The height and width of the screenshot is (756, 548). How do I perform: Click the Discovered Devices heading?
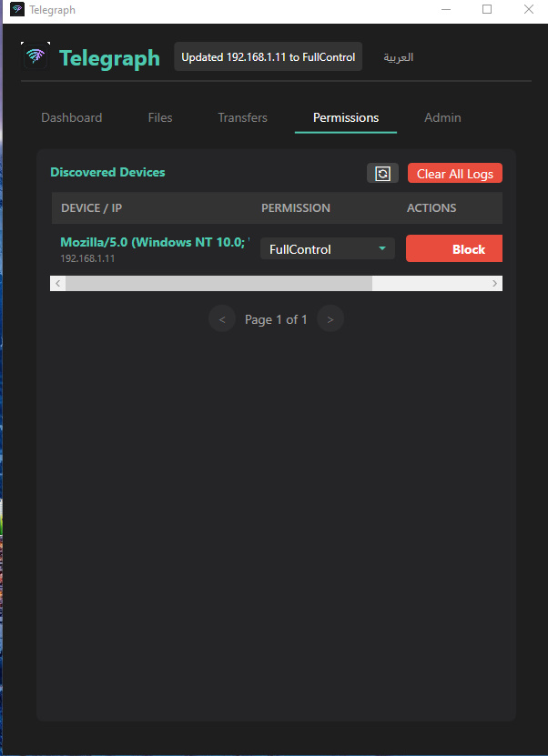pos(107,172)
